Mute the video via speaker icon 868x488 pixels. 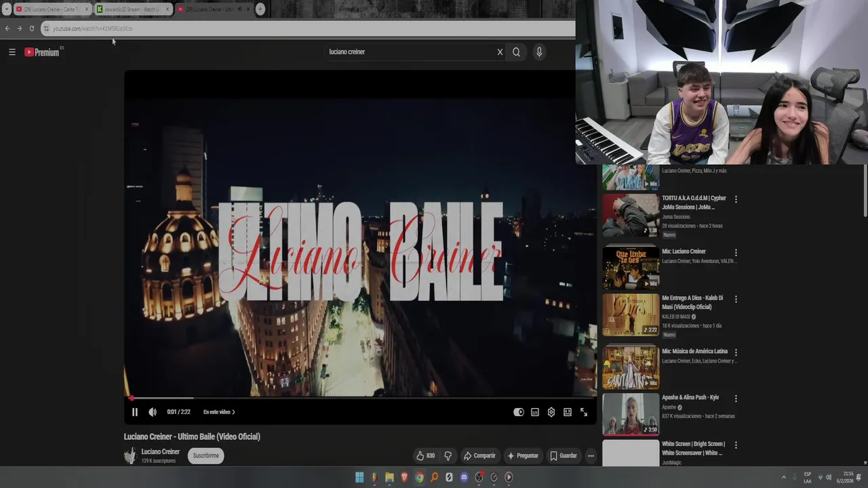point(153,412)
